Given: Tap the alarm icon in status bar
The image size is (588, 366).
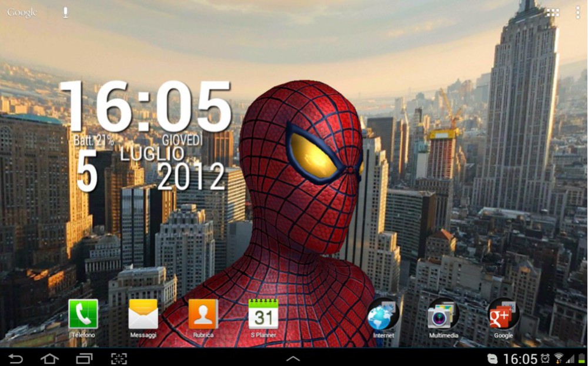Looking at the screenshot, I should [x=545, y=358].
